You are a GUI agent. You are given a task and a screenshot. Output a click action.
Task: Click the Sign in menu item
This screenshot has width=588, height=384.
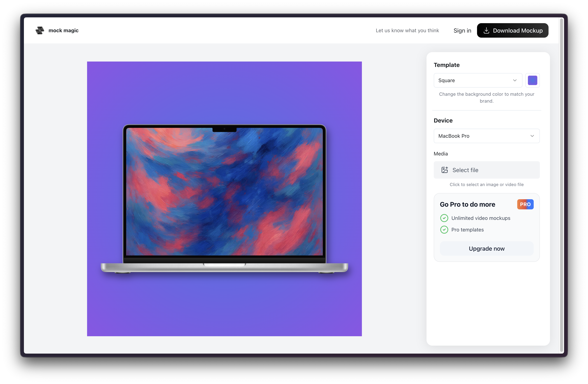462,30
